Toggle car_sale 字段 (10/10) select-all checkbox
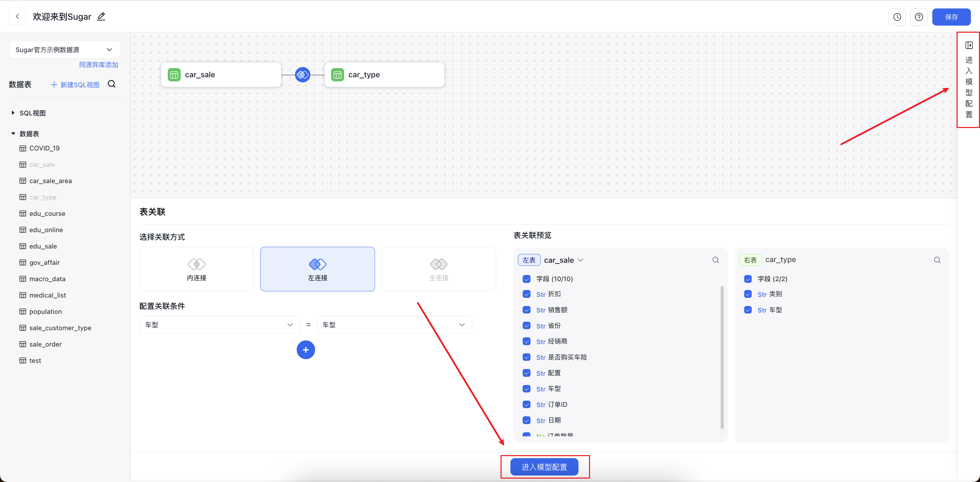Screen dimensions: 980x482 [526, 279]
